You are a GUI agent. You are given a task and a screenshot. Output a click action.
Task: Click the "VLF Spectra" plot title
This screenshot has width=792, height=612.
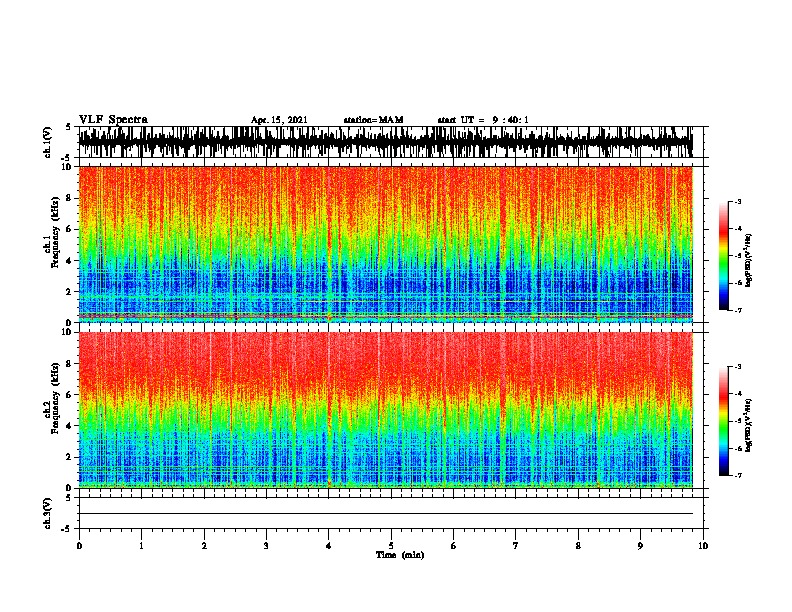click(x=113, y=120)
